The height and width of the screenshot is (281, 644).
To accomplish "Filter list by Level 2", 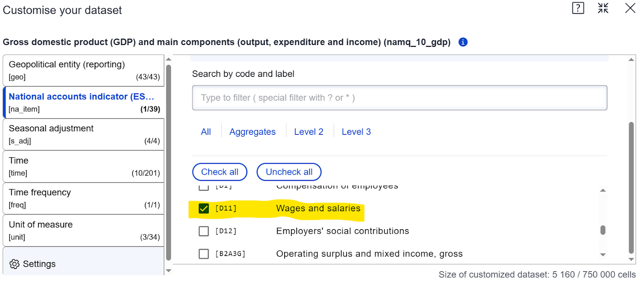I will coord(309,132).
